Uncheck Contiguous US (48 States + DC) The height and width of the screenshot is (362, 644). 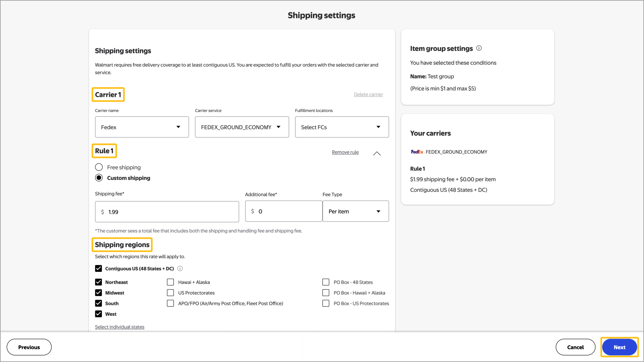pyautogui.click(x=98, y=268)
